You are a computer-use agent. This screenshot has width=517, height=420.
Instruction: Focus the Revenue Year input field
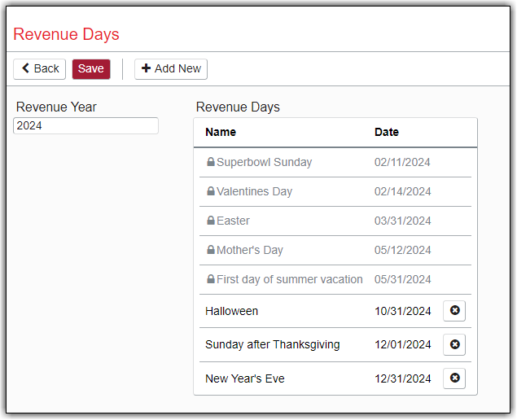point(85,126)
